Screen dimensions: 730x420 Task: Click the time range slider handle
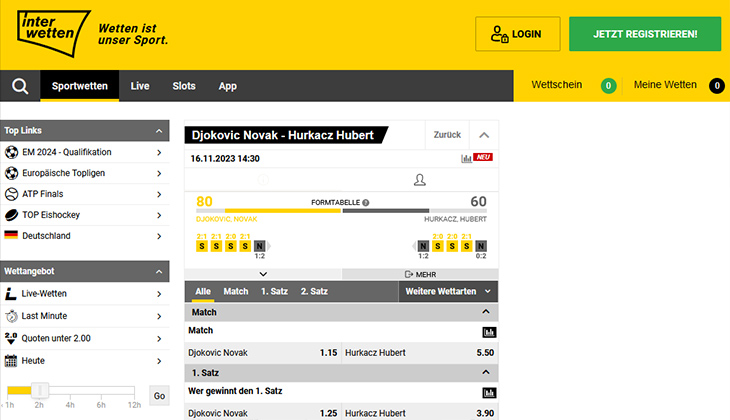click(40, 390)
